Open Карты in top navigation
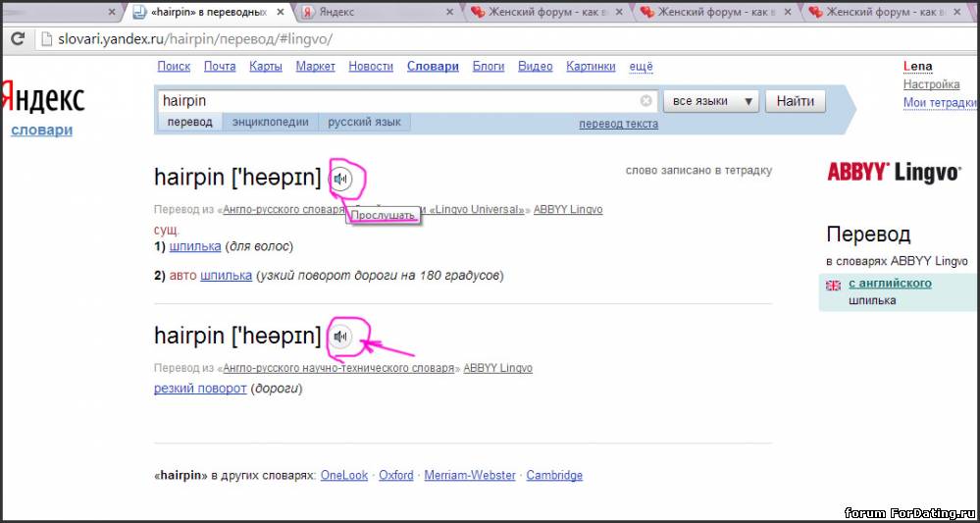 pyautogui.click(x=266, y=67)
